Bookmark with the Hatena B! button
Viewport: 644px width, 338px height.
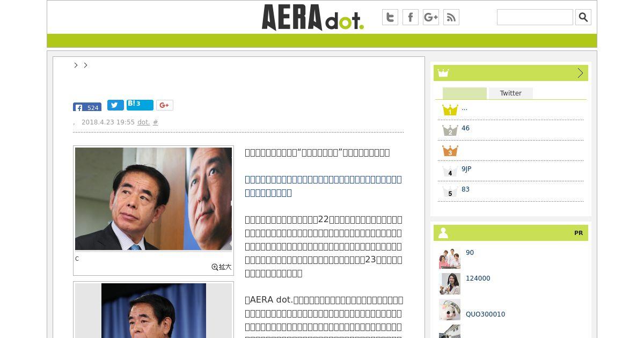point(140,105)
